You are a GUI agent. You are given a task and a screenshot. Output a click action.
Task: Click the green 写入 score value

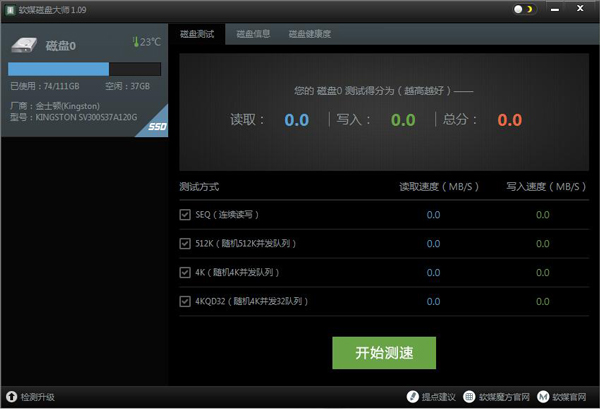[403, 120]
